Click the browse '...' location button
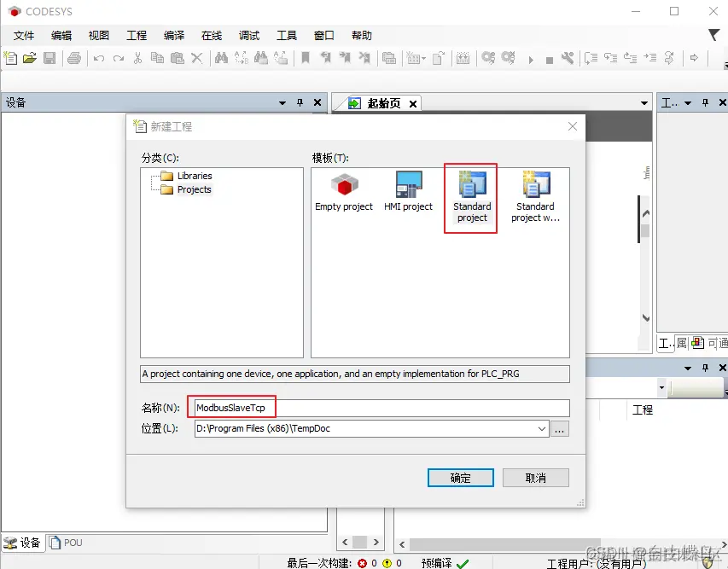This screenshot has width=728, height=569. pyautogui.click(x=560, y=429)
